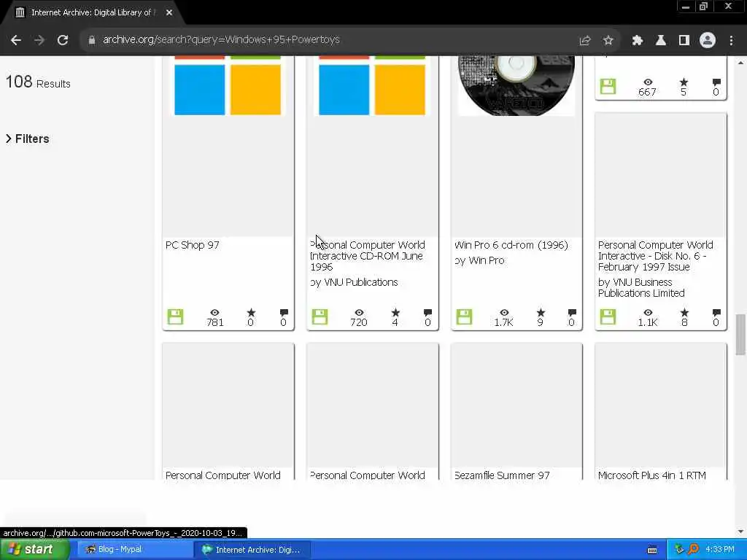Click the favorites star showing 9
This screenshot has height=560, width=747.
click(541, 312)
